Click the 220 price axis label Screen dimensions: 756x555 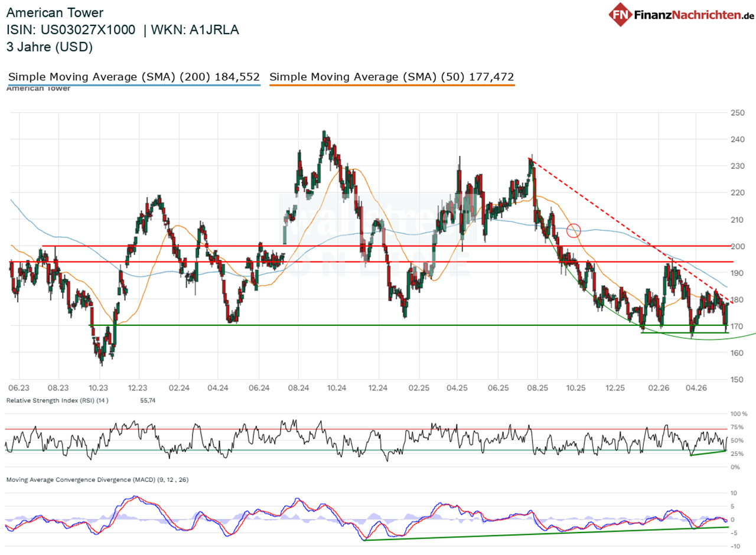pos(737,192)
